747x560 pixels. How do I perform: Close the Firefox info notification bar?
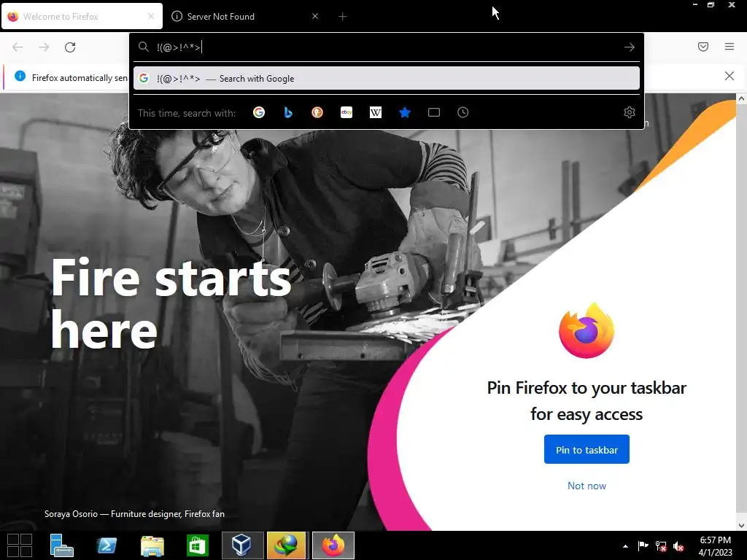729,76
